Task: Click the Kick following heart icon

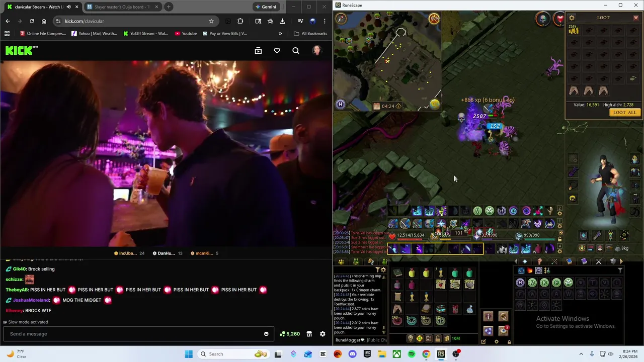Action: (277, 51)
